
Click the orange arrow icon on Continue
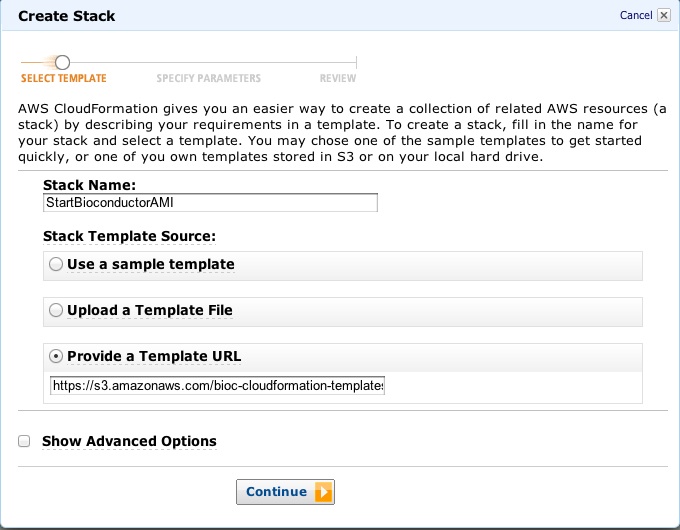click(323, 492)
